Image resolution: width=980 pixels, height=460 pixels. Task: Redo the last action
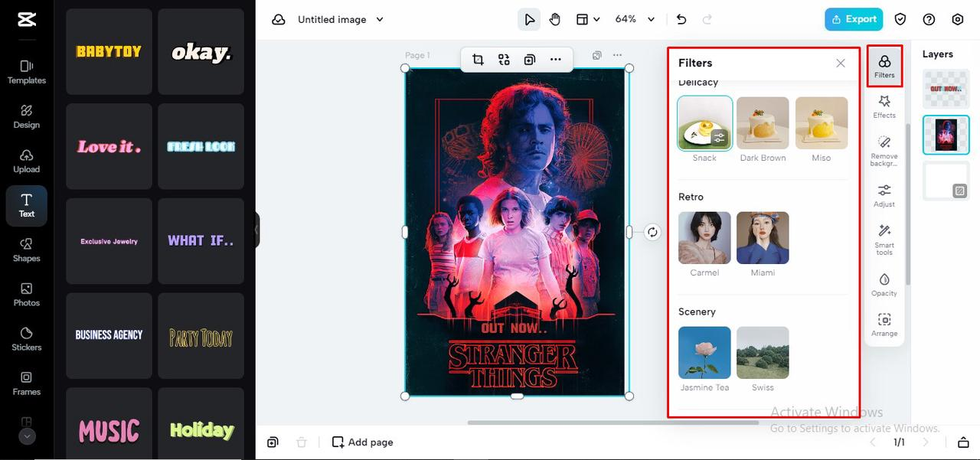[707, 19]
